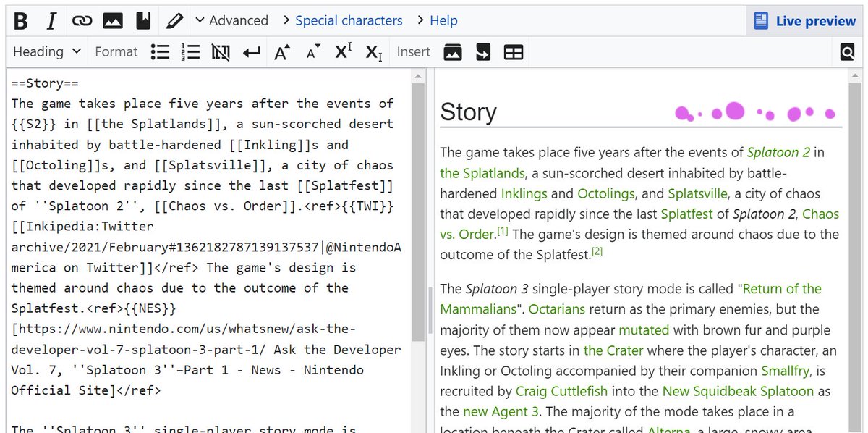This screenshot has height=433, width=868.
Task: Open the mutated link
Action: coord(644,329)
